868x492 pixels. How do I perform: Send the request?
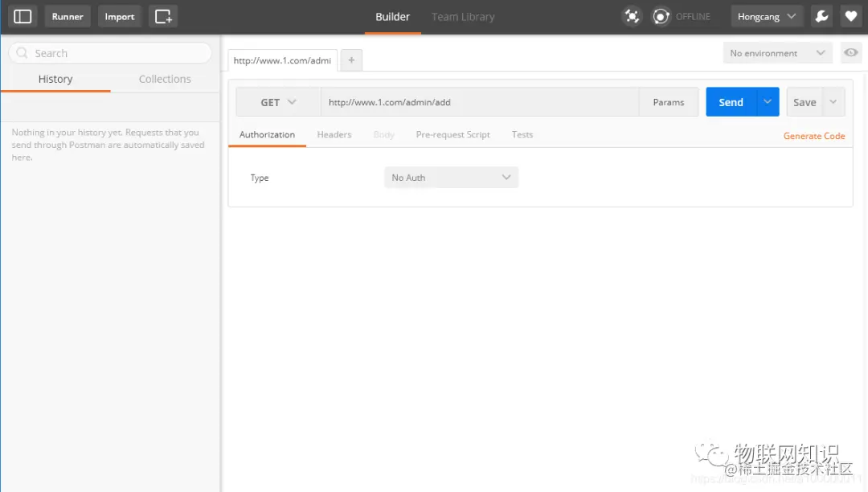click(x=731, y=102)
